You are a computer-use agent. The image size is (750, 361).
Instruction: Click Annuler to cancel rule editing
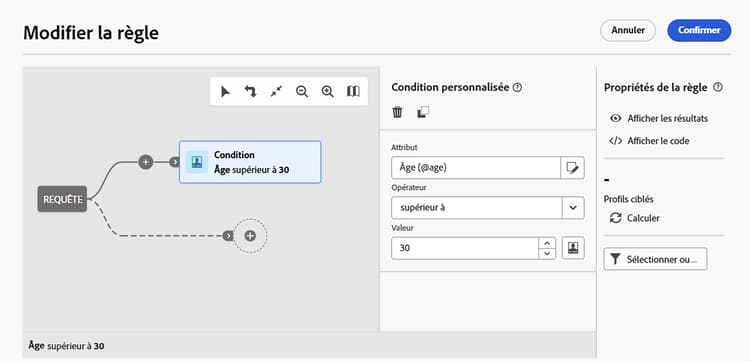(x=628, y=30)
